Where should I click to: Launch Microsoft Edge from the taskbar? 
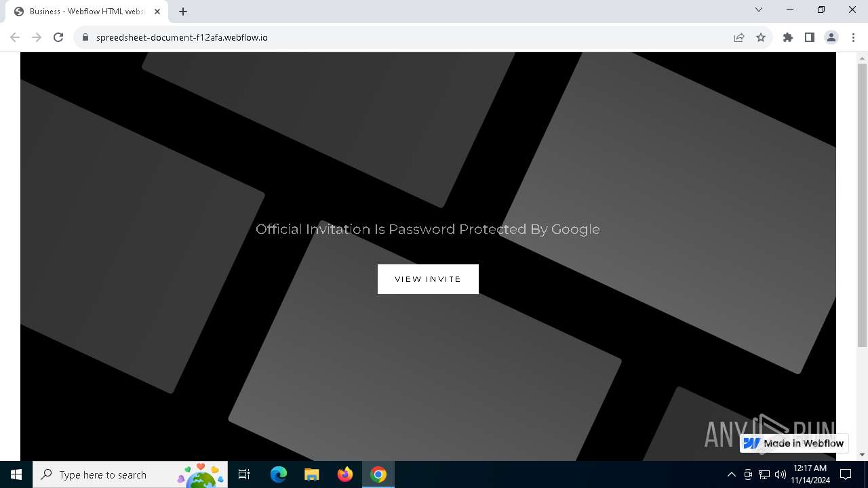click(x=279, y=474)
